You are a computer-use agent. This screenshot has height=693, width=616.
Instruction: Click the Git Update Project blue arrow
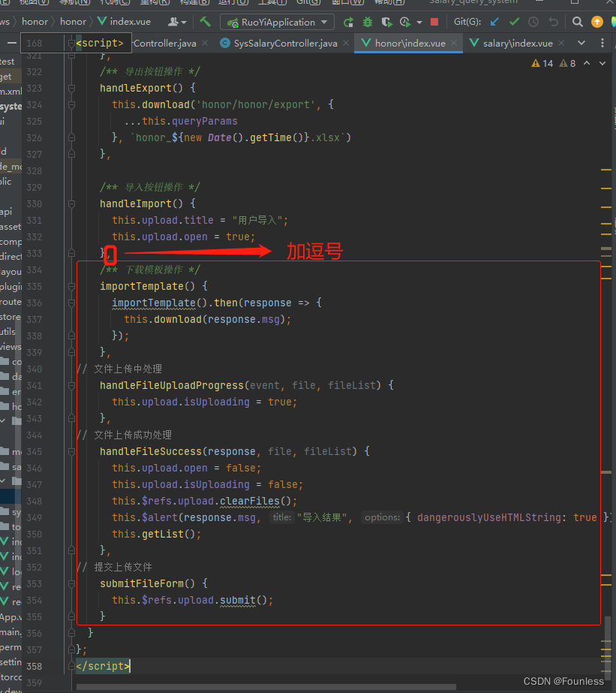tap(494, 22)
